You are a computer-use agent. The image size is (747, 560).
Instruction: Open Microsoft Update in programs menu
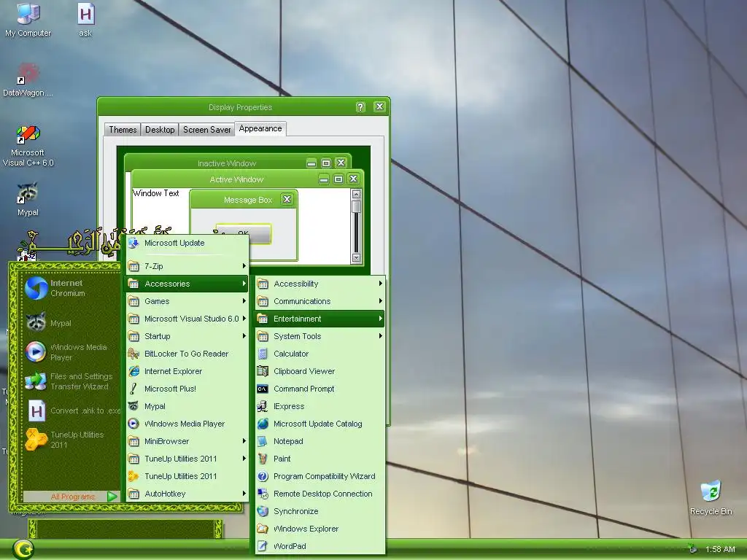[187, 243]
